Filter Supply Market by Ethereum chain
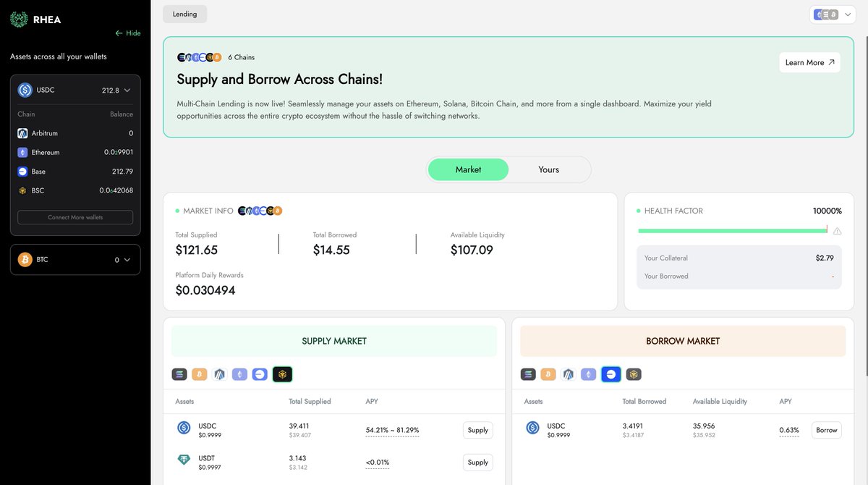The height and width of the screenshot is (485, 868). tap(239, 374)
